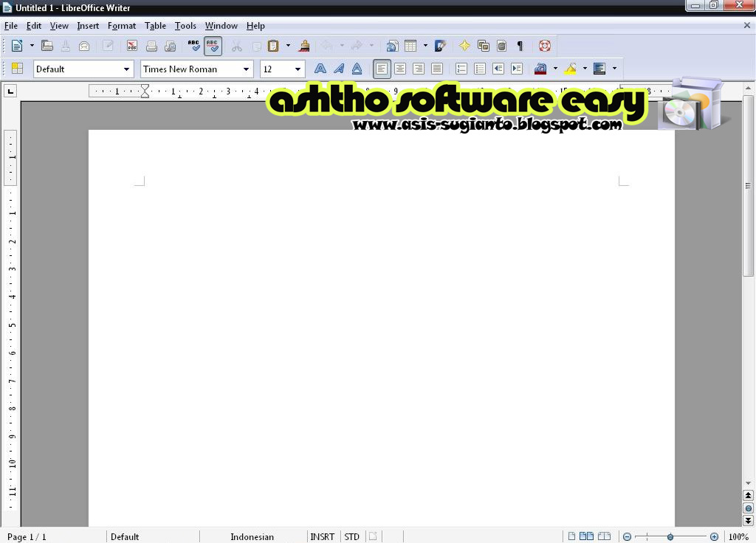Open a file using Open folder icon
Image resolution: width=756 pixels, height=543 pixels.
pyautogui.click(x=47, y=46)
